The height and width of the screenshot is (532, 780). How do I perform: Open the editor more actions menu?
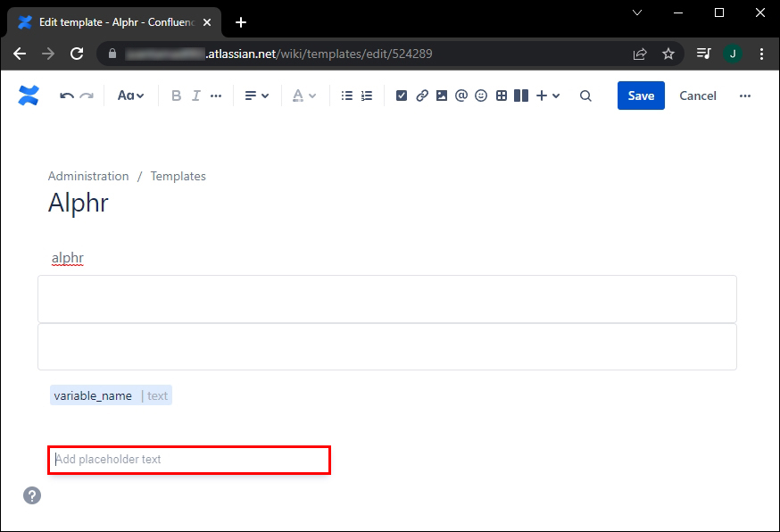744,96
